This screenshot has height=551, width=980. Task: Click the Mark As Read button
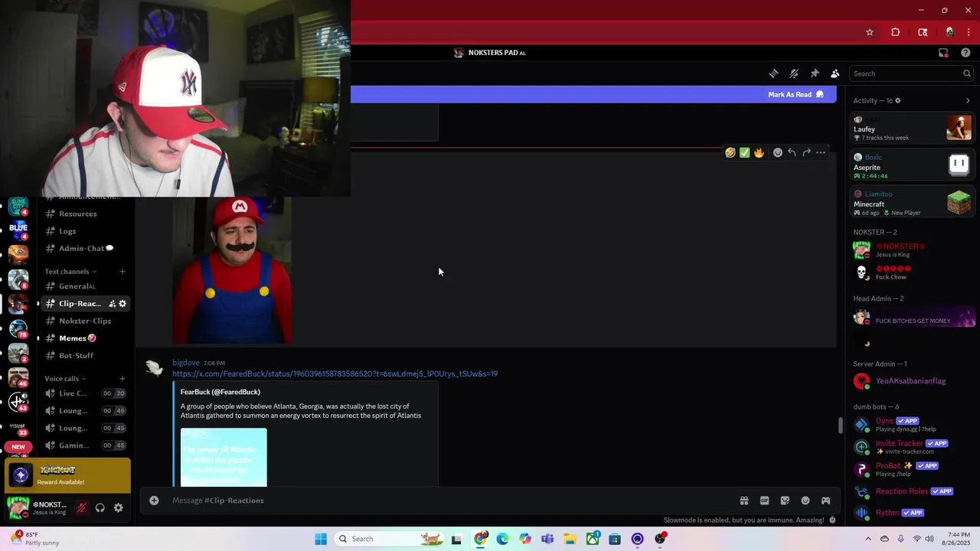[x=795, y=94]
